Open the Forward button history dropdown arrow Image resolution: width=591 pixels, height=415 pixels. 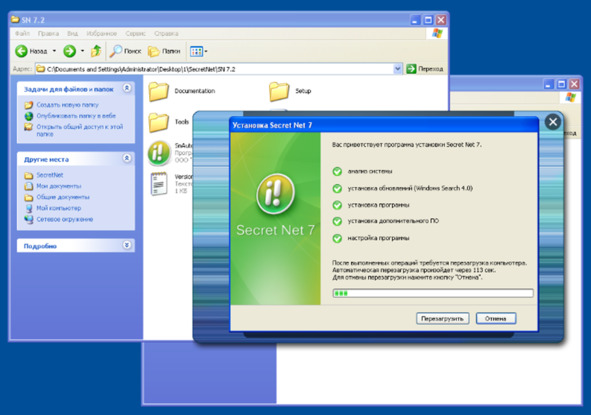[83, 51]
